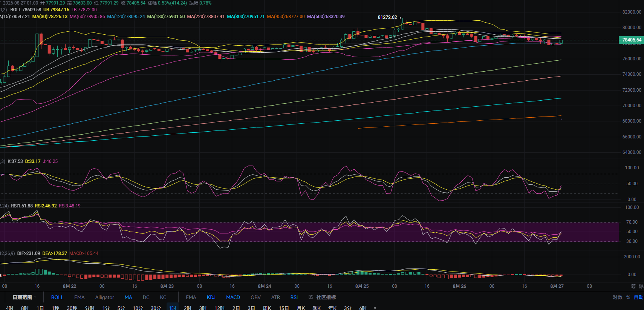
Task: Enable the DC indicator
Action: [146, 297]
